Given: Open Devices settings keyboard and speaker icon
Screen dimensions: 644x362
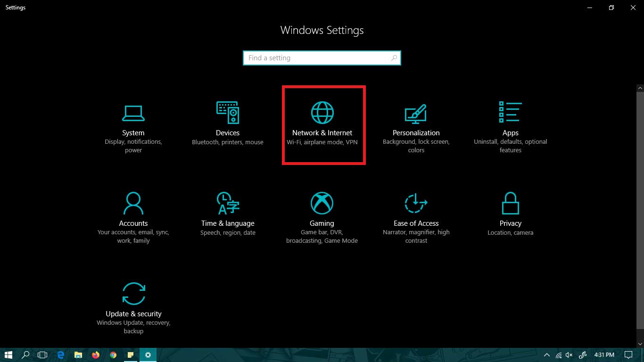Looking at the screenshot, I should tap(228, 113).
